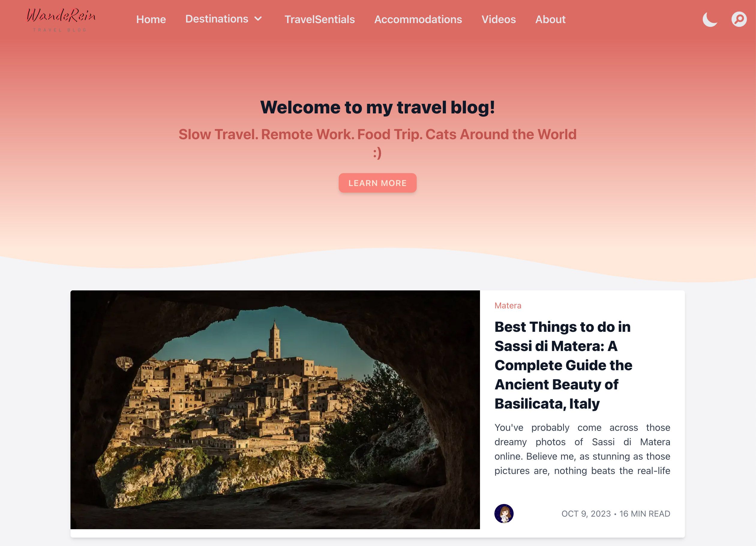
Task: Click Matera category label in salmon color
Action: (508, 305)
